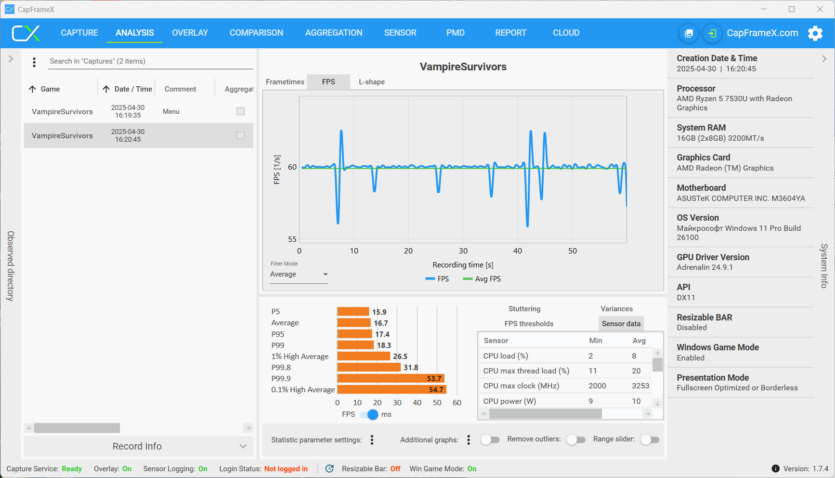Click the CPU power (W) sensor row

566,401
